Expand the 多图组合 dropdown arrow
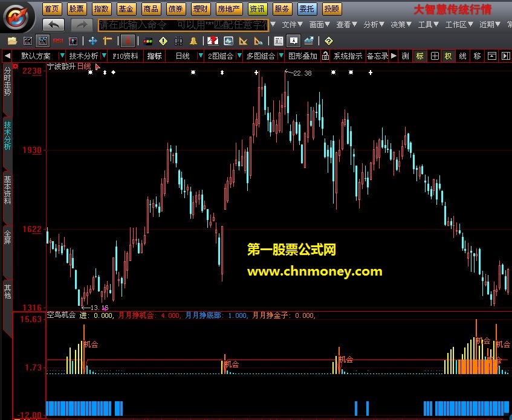The image size is (512, 420). click(x=281, y=56)
